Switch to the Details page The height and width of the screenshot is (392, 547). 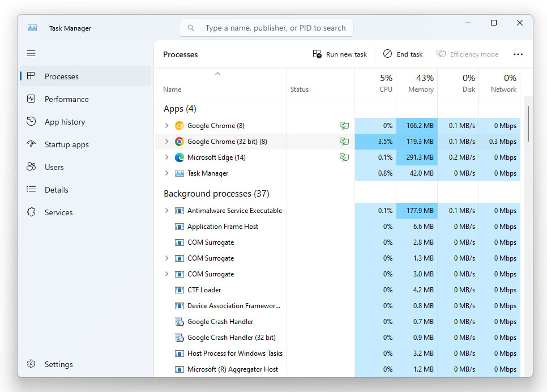point(86,190)
